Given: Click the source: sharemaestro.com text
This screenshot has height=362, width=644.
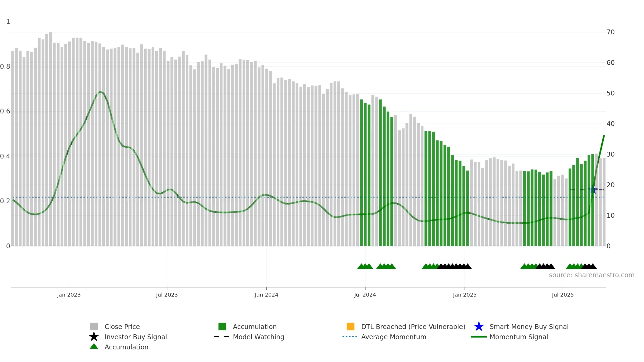Looking at the screenshot, I should click(x=592, y=275).
